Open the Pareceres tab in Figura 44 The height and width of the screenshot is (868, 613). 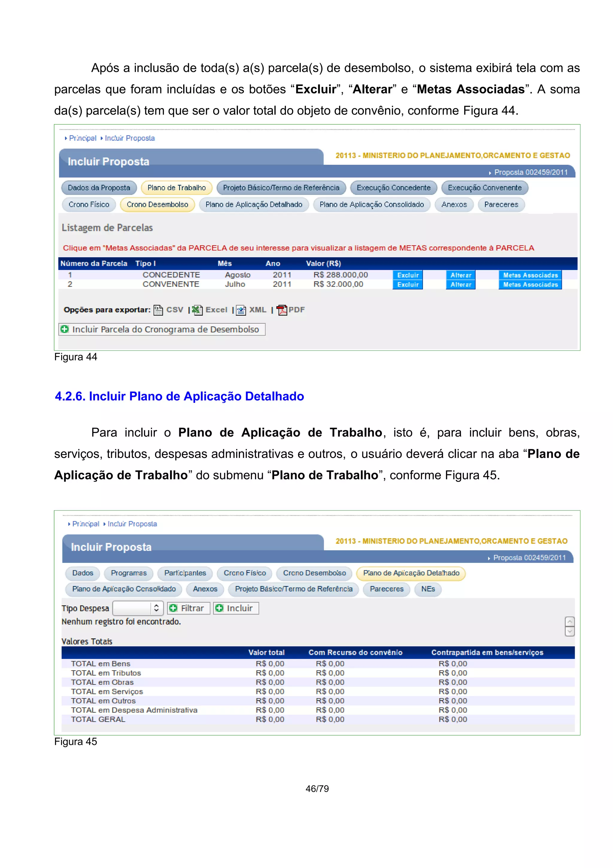pyautogui.click(x=501, y=205)
